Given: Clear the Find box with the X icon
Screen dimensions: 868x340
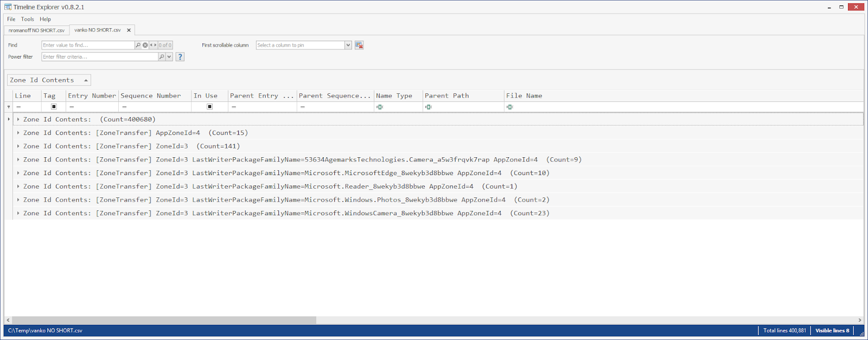Looking at the screenshot, I should tap(145, 45).
